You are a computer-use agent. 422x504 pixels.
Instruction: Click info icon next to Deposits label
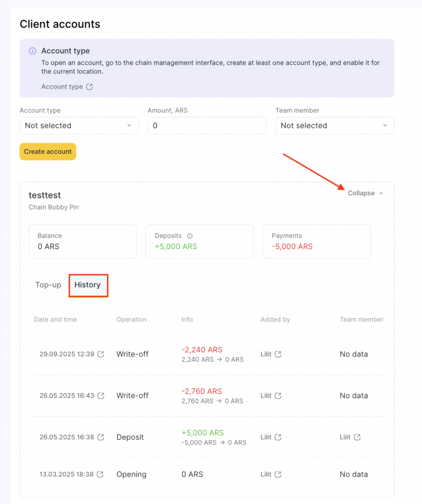190,236
